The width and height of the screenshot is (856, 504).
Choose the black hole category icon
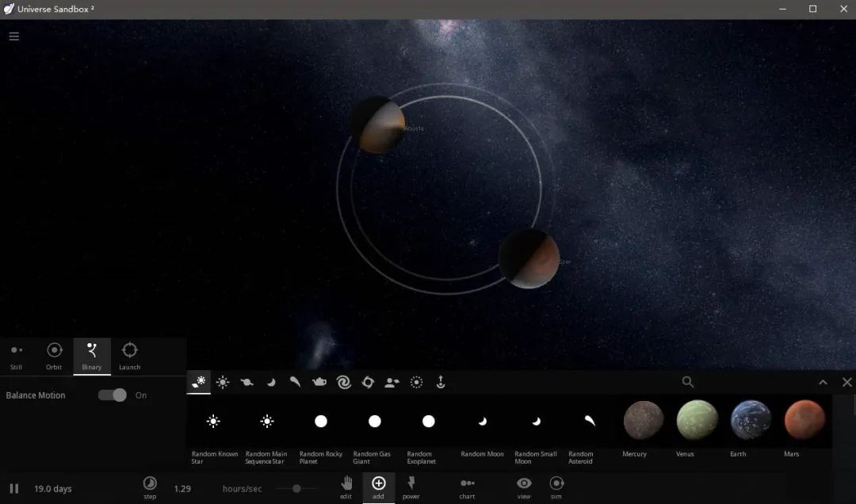368,383
